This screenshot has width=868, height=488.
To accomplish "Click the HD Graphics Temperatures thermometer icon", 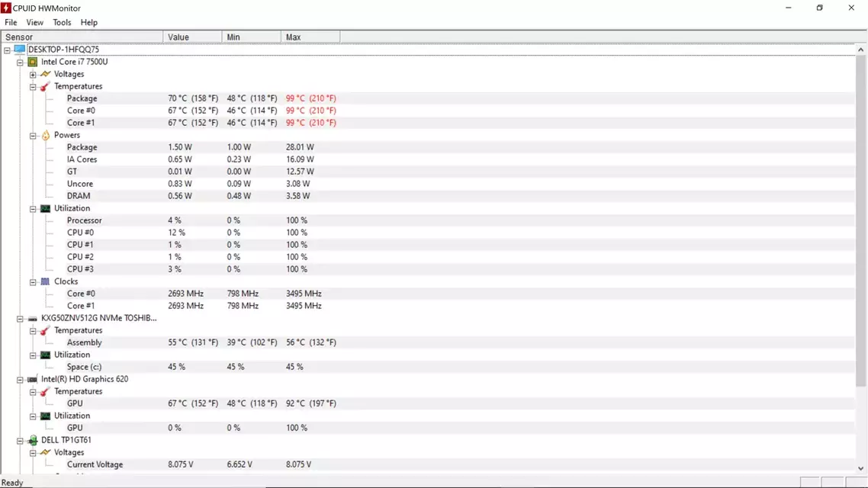I will (x=46, y=391).
